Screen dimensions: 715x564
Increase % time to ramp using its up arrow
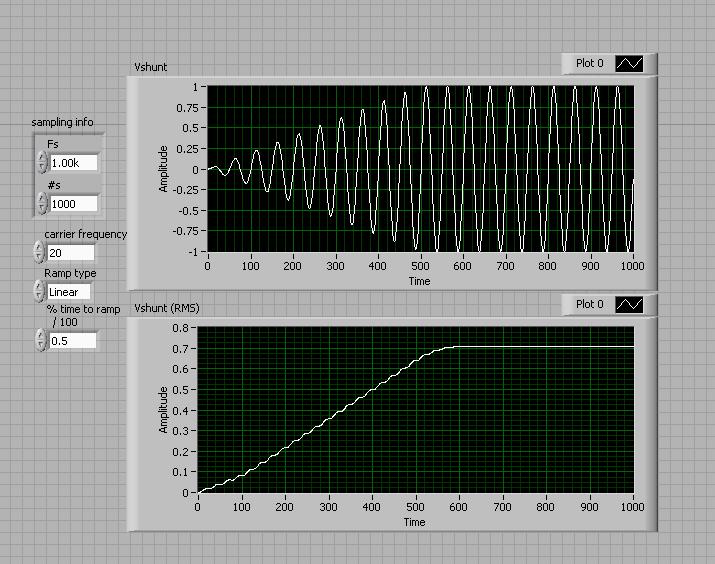[x=41, y=336]
